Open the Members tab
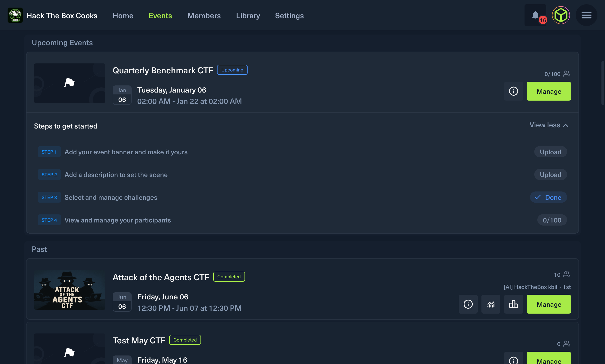Image resolution: width=605 pixels, height=364 pixels. [x=204, y=15]
